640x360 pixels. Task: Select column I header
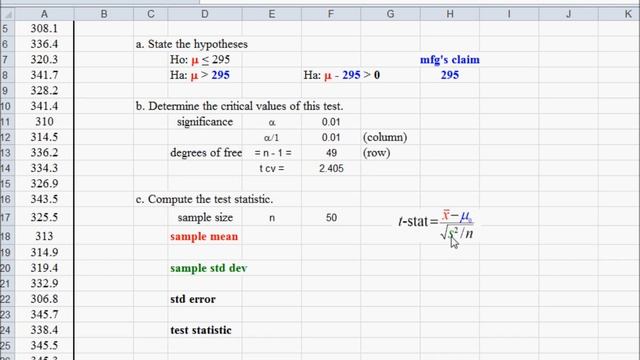point(509,14)
